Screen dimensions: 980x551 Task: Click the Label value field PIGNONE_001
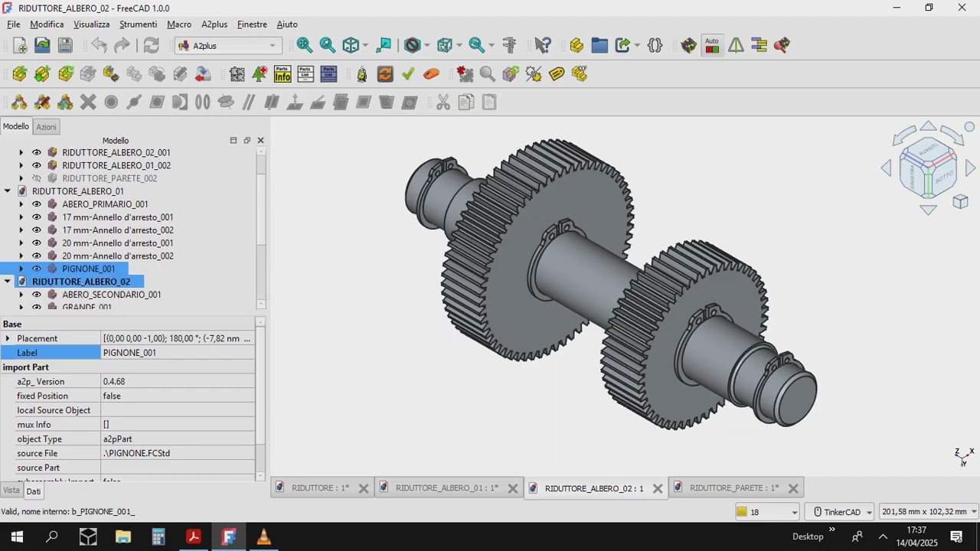(178, 353)
